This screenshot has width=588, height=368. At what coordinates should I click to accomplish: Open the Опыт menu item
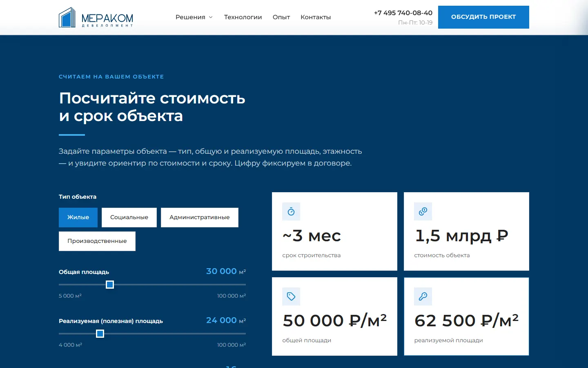281,17
